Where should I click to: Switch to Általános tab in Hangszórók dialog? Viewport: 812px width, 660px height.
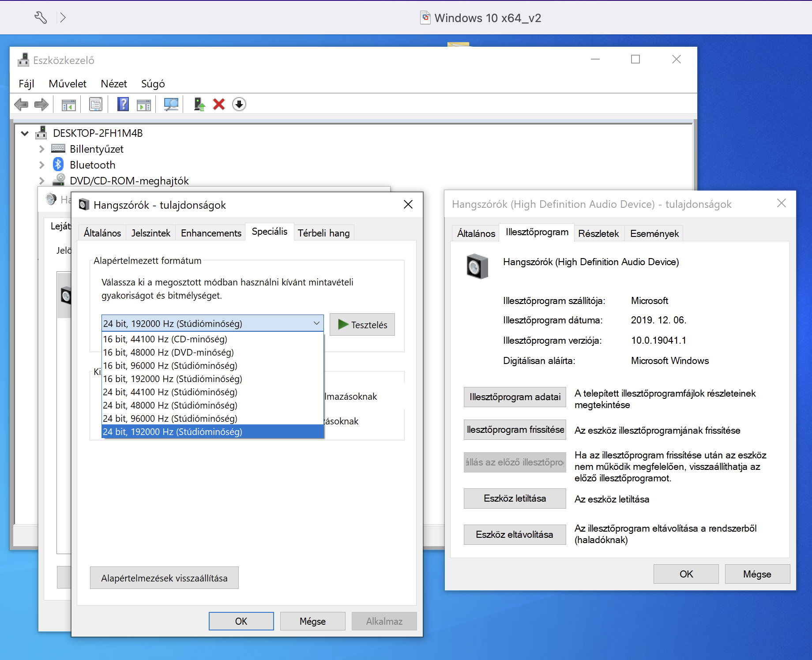tap(102, 233)
